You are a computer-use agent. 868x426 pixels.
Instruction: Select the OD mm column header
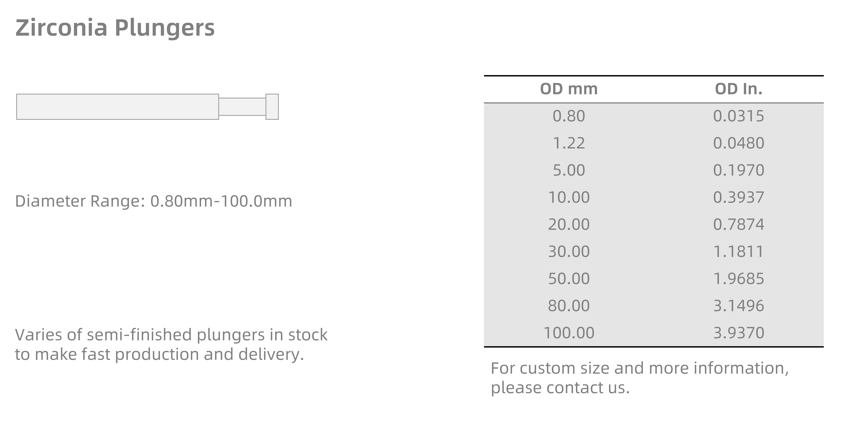pos(569,89)
